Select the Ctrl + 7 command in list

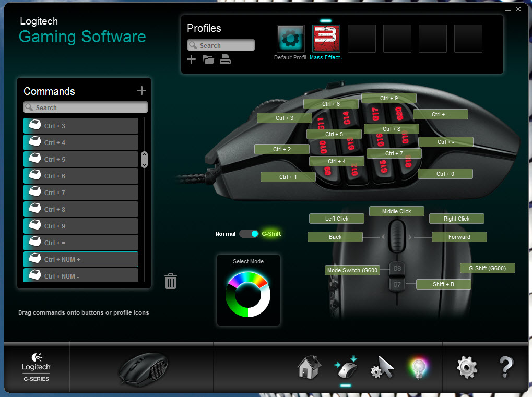[x=81, y=193]
